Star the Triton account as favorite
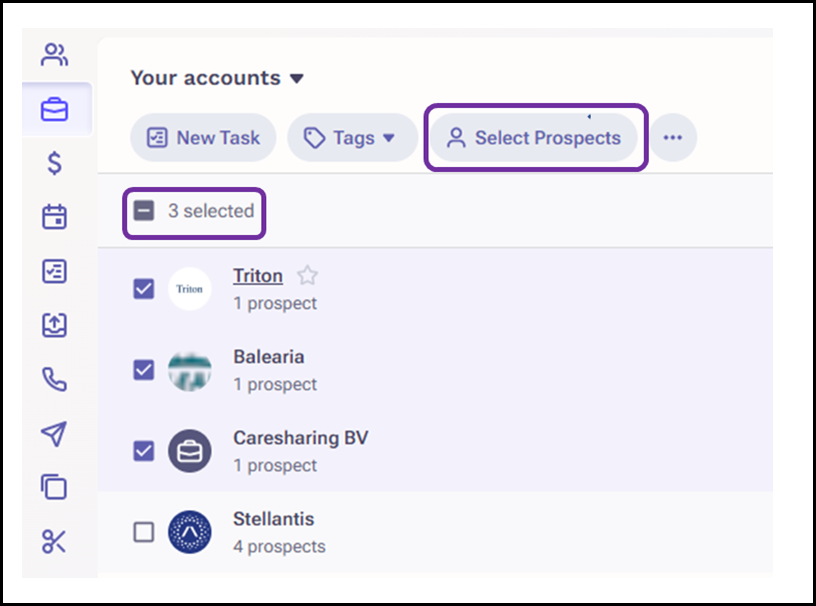This screenshot has width=816, height=606. [308, 275]
